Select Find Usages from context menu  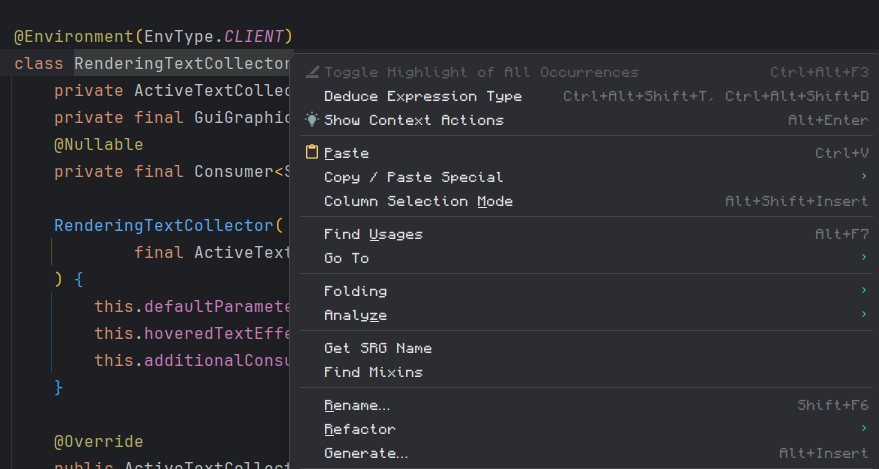coord(373,234)
